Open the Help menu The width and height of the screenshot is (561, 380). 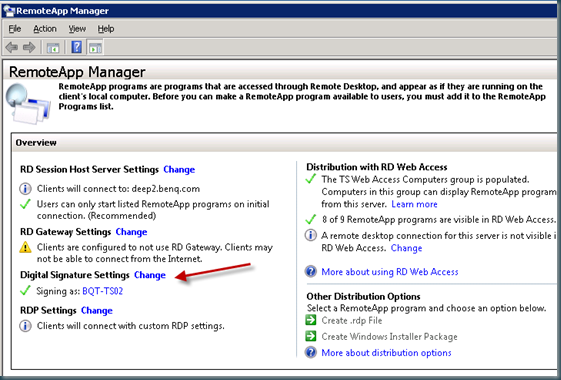[106, 29]
